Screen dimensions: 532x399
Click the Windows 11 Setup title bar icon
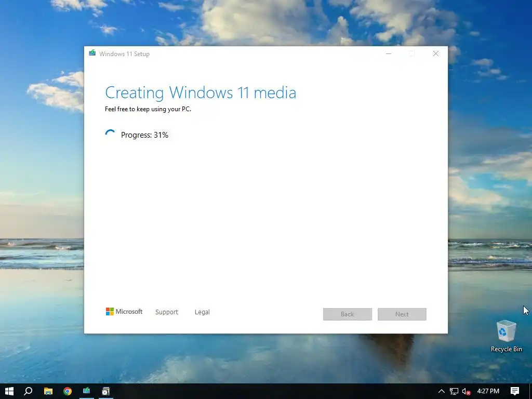click(92, 53)
